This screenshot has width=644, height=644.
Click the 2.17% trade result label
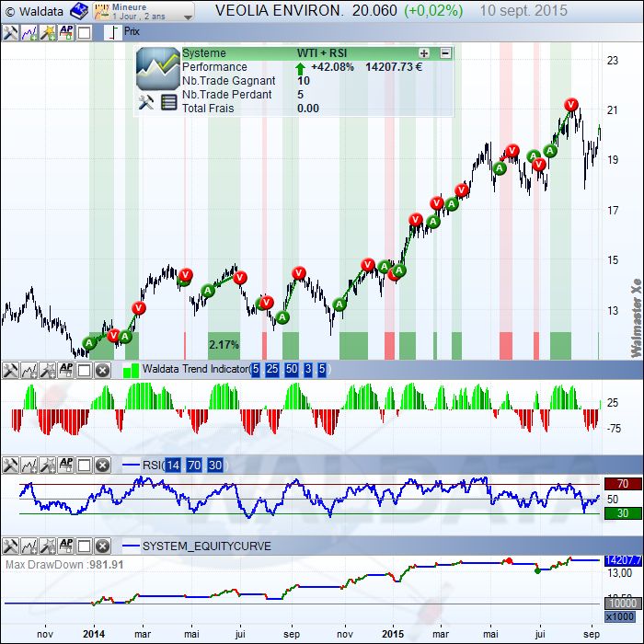point(224,345)
